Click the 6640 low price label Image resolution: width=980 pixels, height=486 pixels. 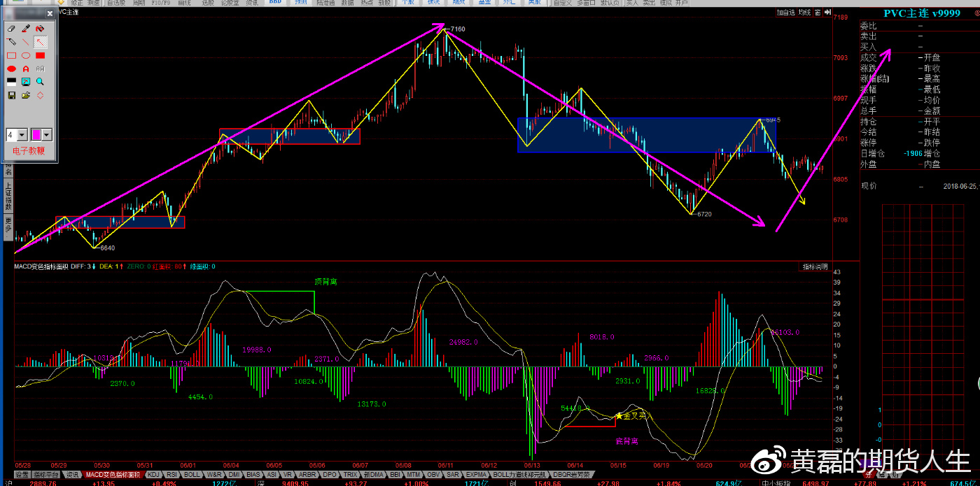[x=108, y=248]
